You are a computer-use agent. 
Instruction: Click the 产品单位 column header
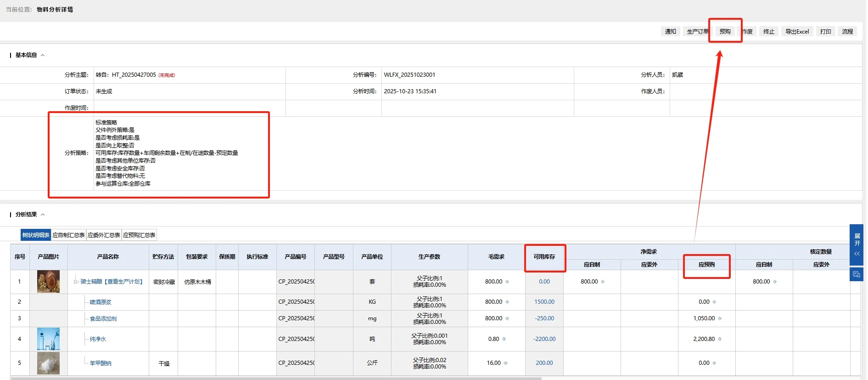(372, 257)
